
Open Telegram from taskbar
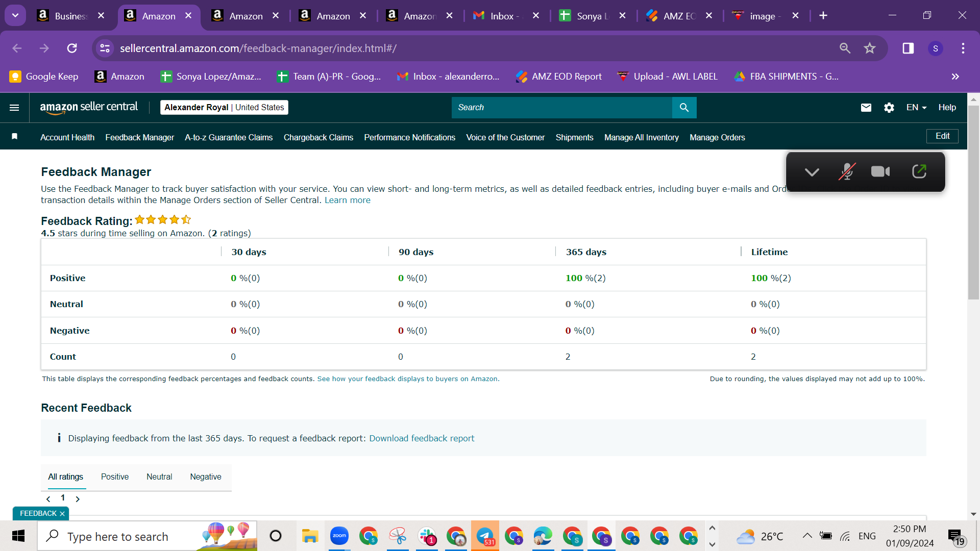[x=485, y=536]
